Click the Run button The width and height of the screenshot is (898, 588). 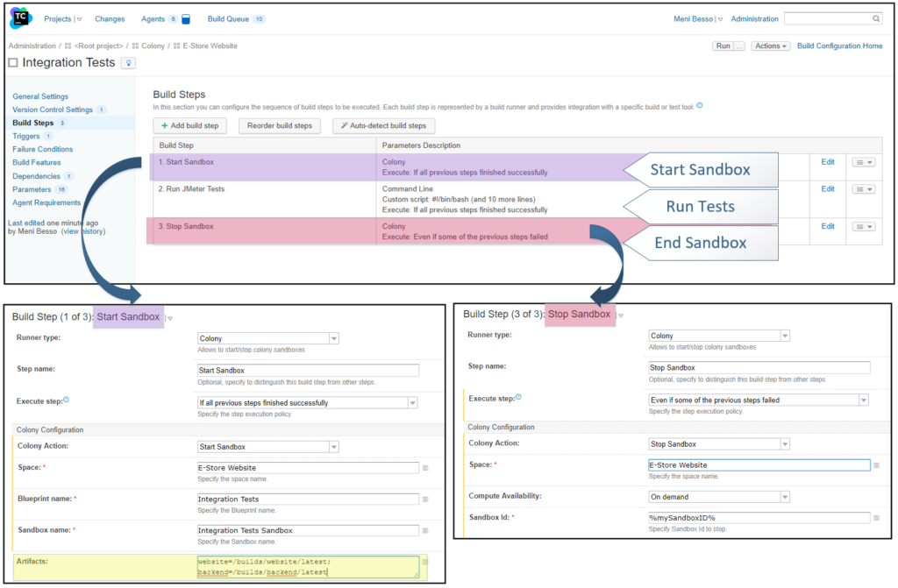coord(723,46)
